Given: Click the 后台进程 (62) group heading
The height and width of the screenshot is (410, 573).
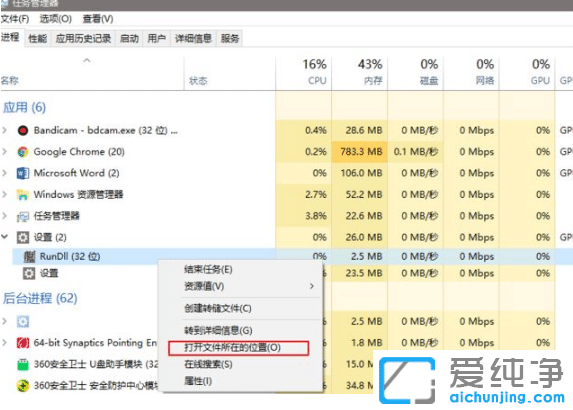Looking at the screenshot, I should click(40, 299).
